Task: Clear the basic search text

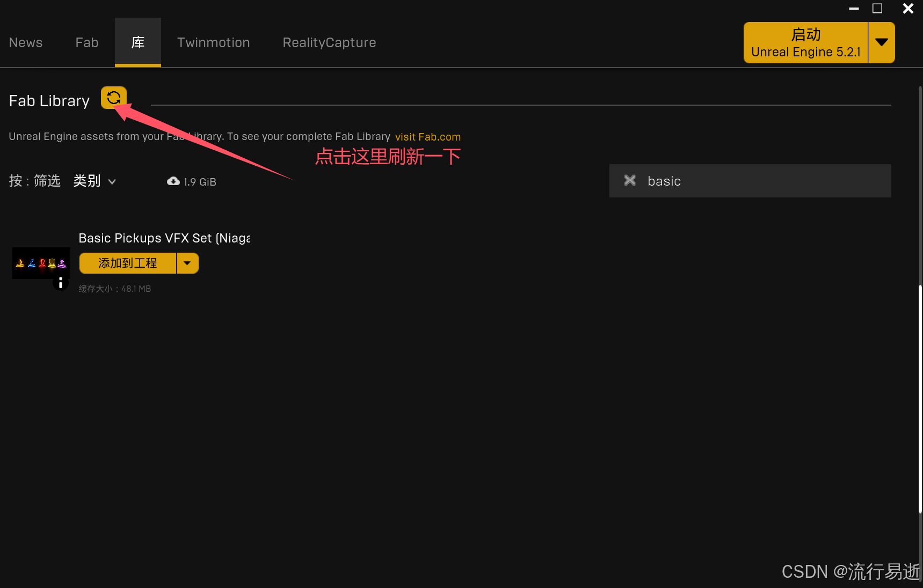Action: point(630,180)
